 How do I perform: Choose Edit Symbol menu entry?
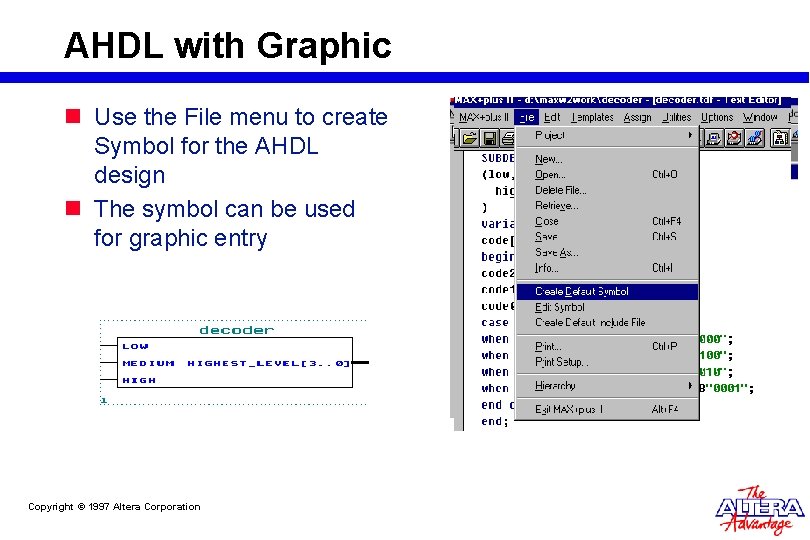608,307
